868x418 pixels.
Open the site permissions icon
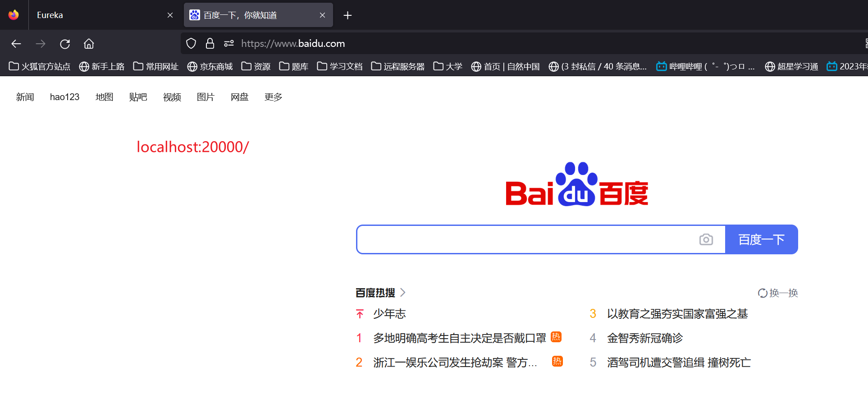click(x=229, y=43)
